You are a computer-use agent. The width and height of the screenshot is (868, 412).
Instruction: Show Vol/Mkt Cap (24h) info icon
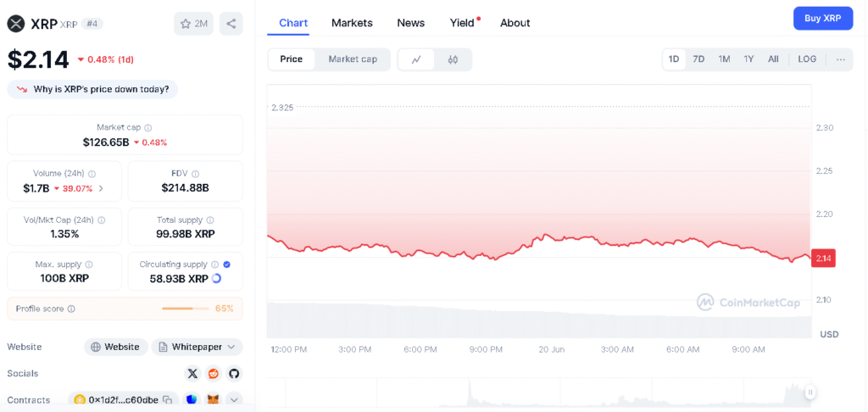[102, 220]
